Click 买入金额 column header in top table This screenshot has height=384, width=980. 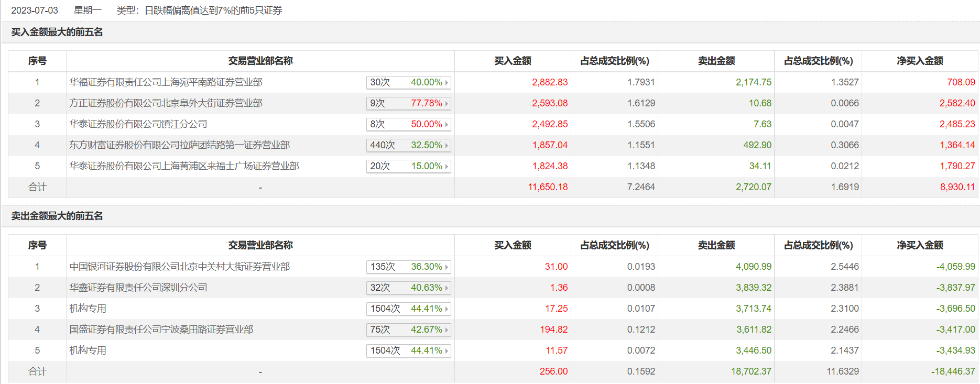click(513, 61)
